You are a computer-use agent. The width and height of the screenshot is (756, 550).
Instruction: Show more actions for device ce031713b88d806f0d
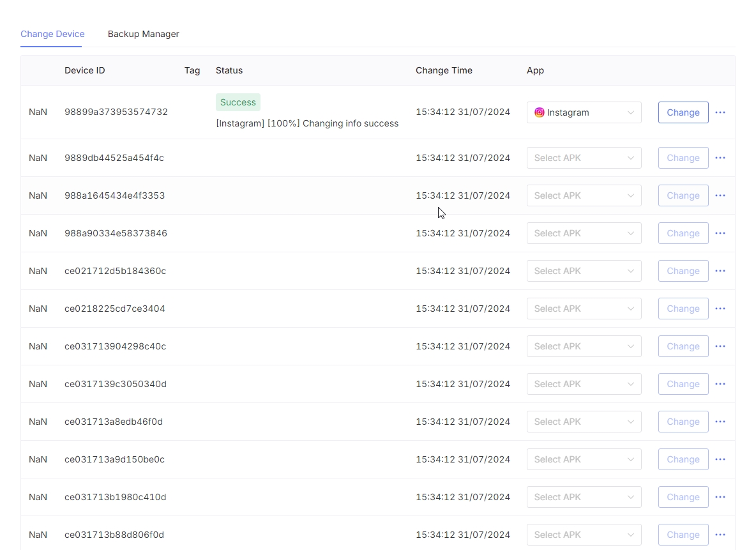[x=720, y=535]
